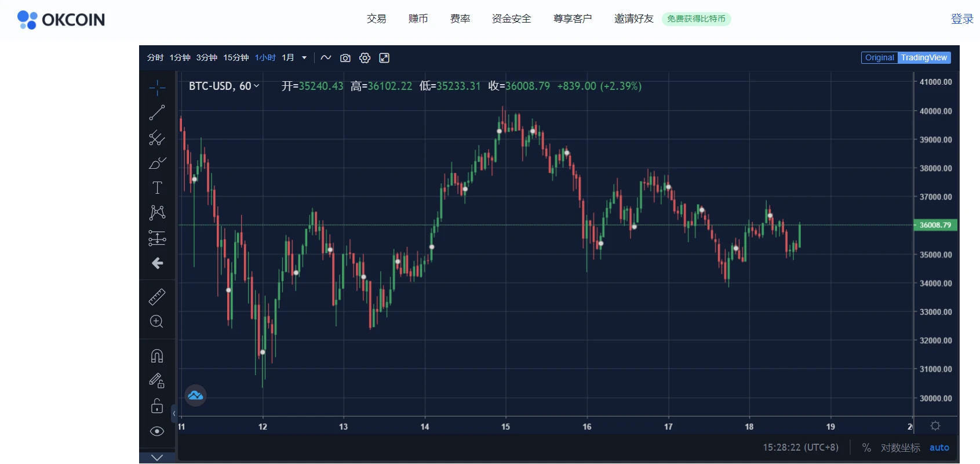This screenshot has height=464, width=980.
Task: Click date label 18 on time axis
Action: click(749, 427)
